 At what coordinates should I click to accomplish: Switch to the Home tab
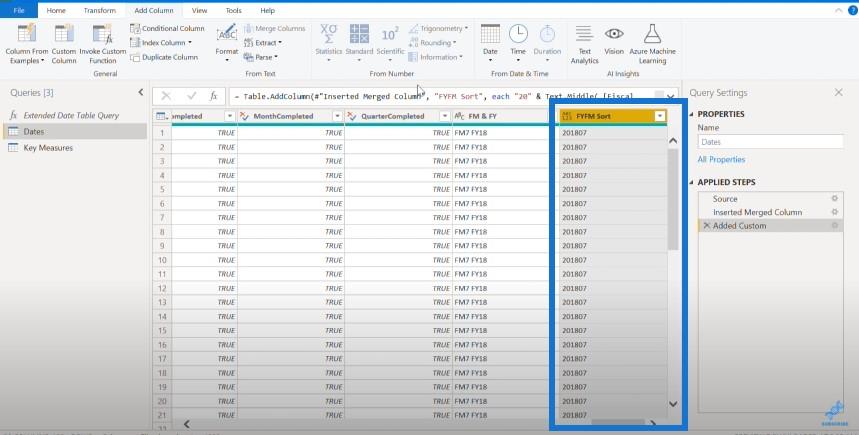coord(56,10)
